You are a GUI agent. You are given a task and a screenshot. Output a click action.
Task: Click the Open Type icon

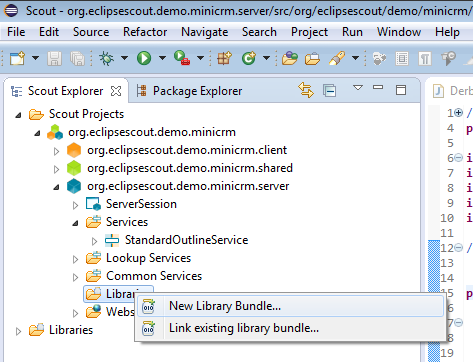pos(290,58)
